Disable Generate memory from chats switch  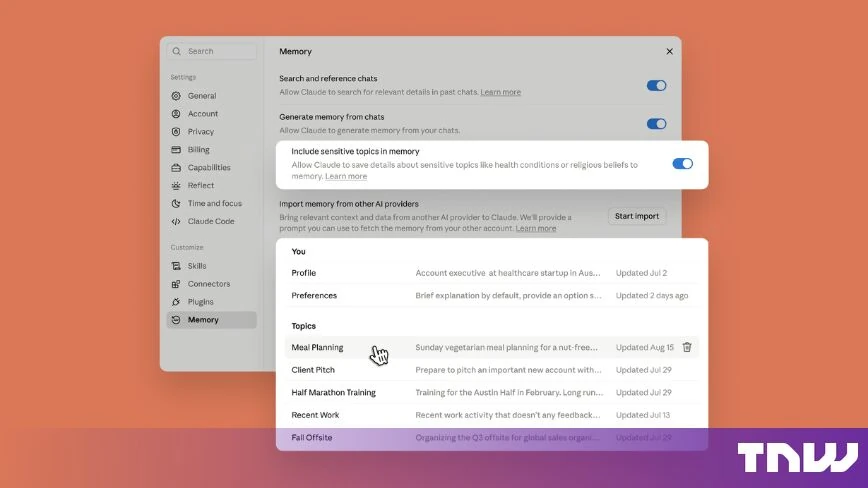click(x=656, y=123)
